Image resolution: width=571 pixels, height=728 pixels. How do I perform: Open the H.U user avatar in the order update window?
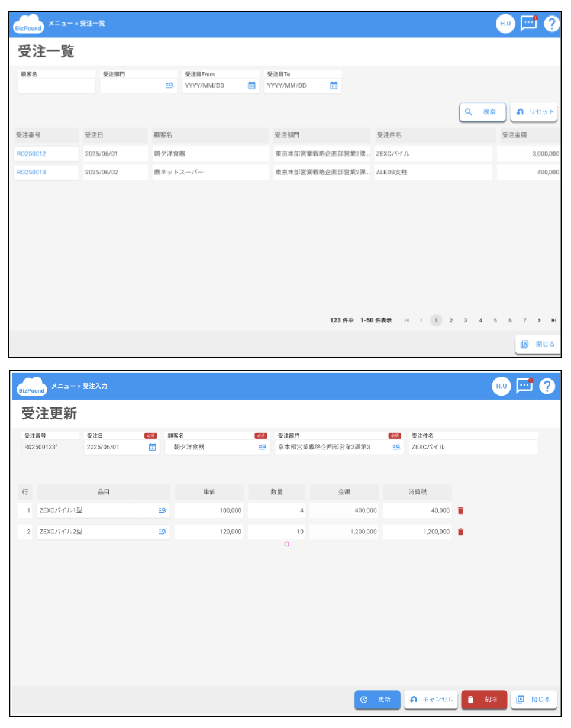tap(501, 386)
